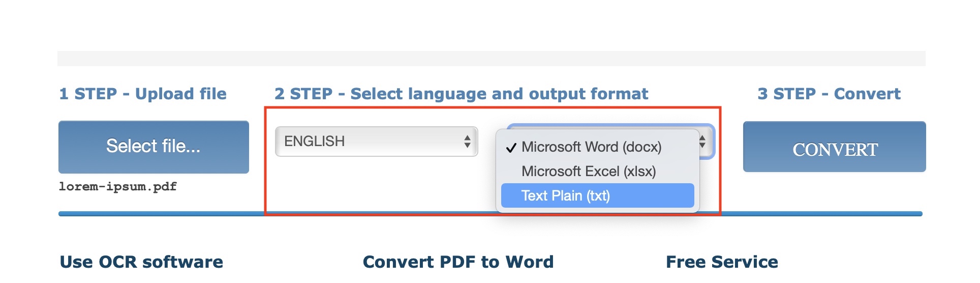Click the gray bar at the top
The image size is (980, 283).
pyautogui.click(x=491, y=58)
